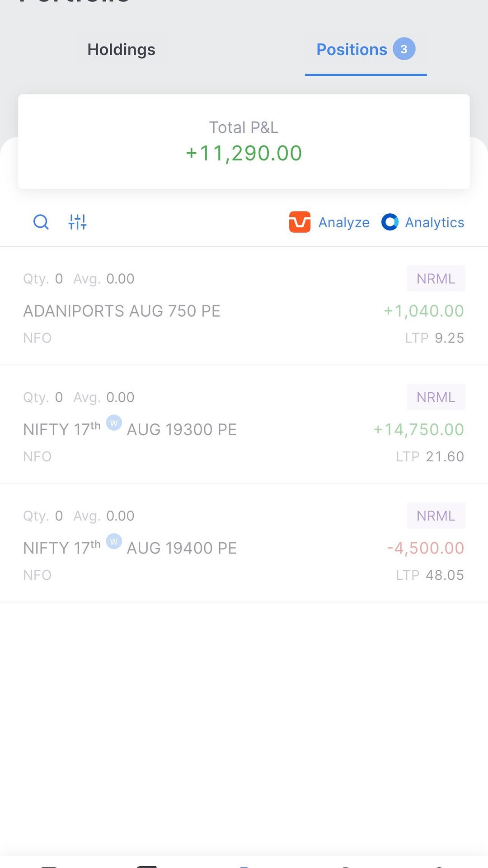
Task: Click the blue circular Analytics icon
Action: 389,222
